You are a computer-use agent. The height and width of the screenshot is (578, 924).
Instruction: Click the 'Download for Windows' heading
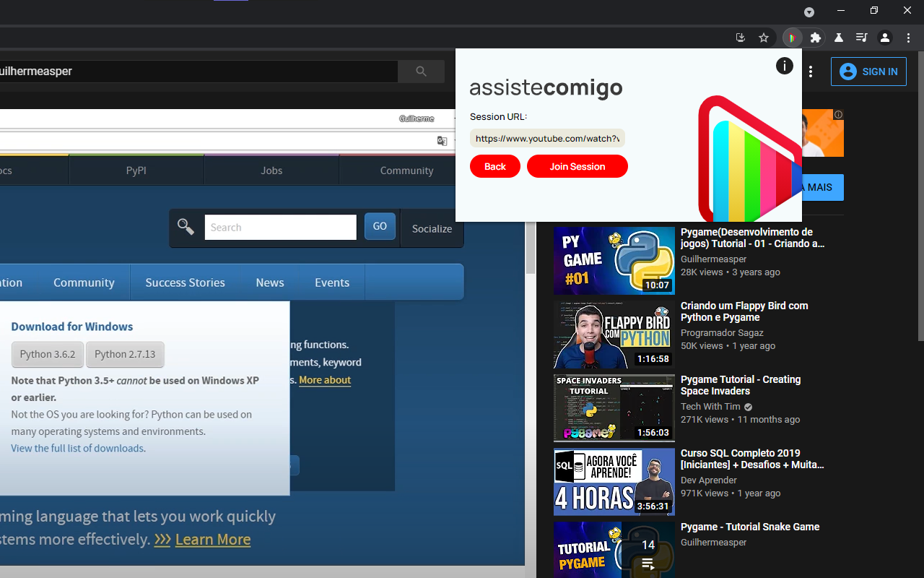click(x=72, y=327)
